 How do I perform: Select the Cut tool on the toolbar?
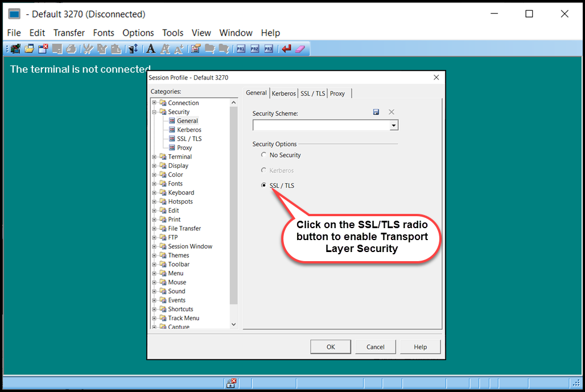coord(86,48)
